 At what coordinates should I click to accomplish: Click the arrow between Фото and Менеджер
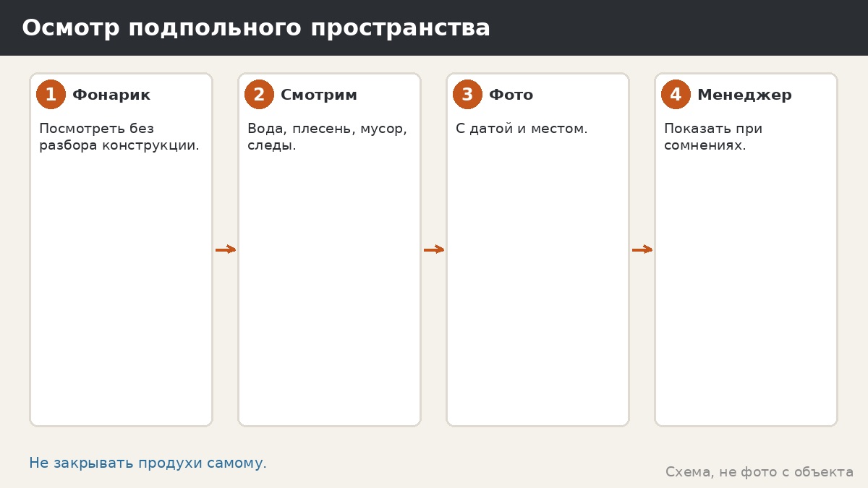642,249
